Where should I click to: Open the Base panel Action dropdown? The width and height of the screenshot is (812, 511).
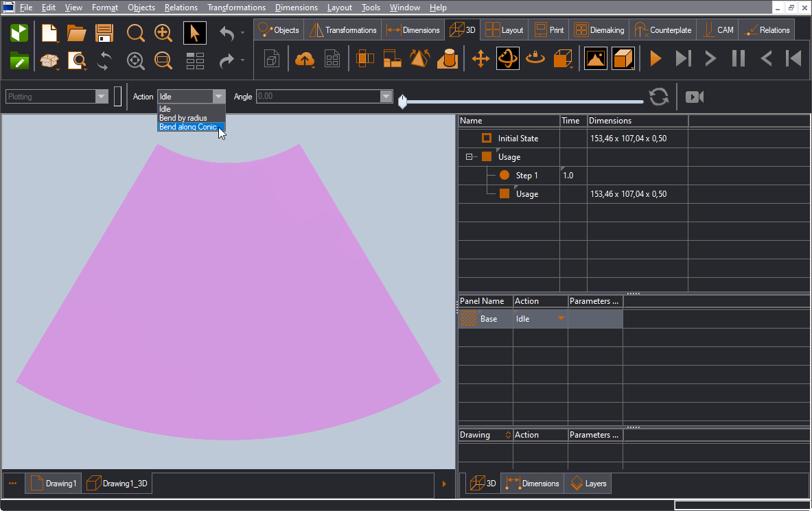pos(561,319)
